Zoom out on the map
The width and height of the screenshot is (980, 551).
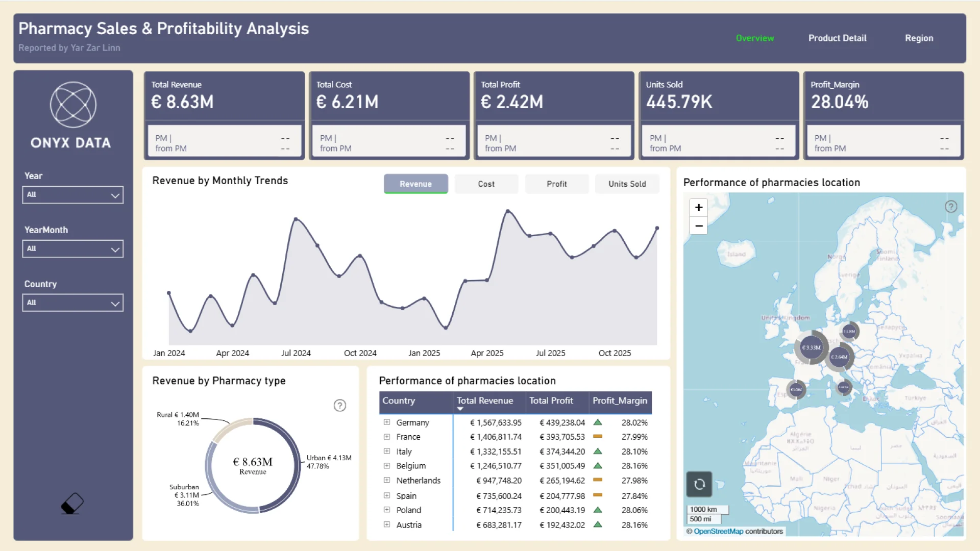[x=698, y=226]
